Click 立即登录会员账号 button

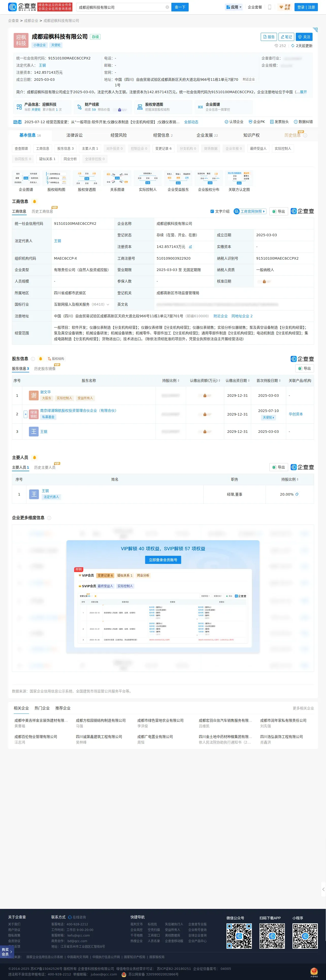[x=163, y=560]
